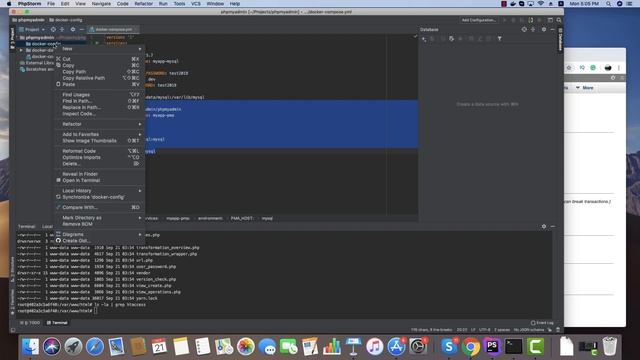
Task: Click the tool windows toggle icon in status bar corner
Action: point(13,330)
